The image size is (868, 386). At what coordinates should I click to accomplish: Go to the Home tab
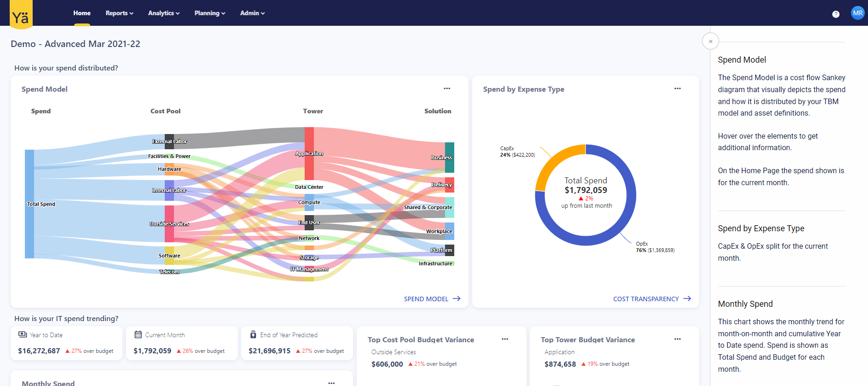coord(82,13)
